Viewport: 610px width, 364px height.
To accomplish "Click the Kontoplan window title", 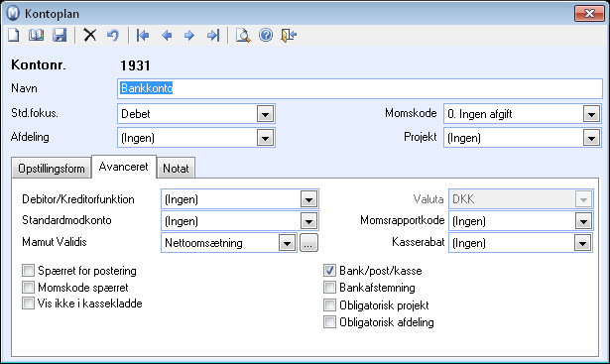I will click(53, 14).
